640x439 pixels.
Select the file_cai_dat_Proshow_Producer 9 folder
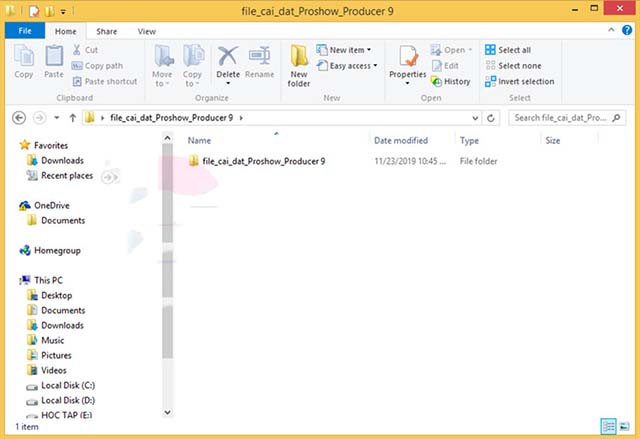coord(262,161)
